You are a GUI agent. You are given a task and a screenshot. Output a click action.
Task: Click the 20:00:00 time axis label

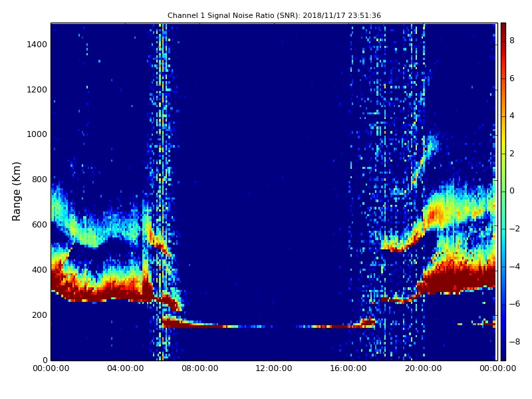coord(423,368)
